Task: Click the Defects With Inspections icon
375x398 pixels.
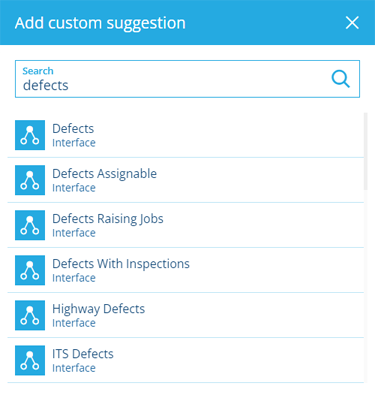Action: pos(30,270)
